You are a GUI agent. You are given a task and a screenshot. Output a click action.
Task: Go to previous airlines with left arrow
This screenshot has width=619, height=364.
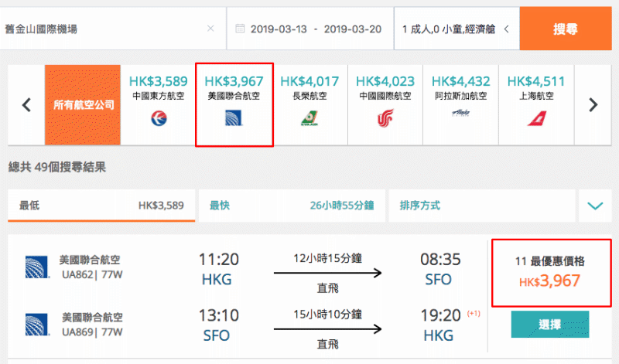coord(26,105)
